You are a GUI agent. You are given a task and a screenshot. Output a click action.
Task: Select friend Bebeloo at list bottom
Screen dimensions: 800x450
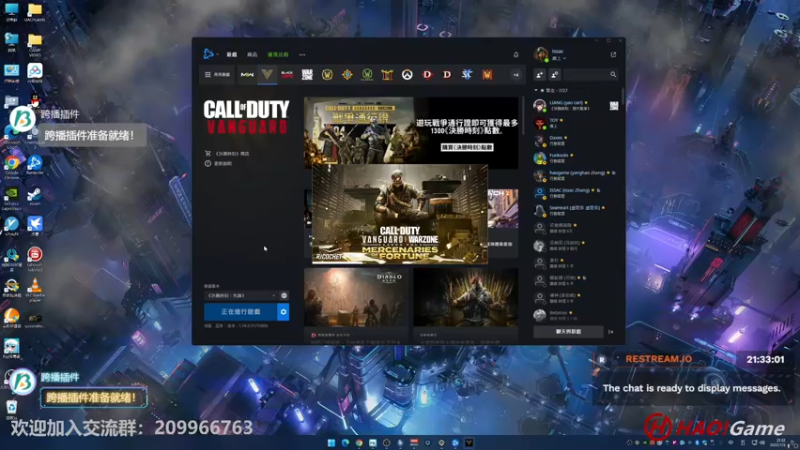point(576,315)
